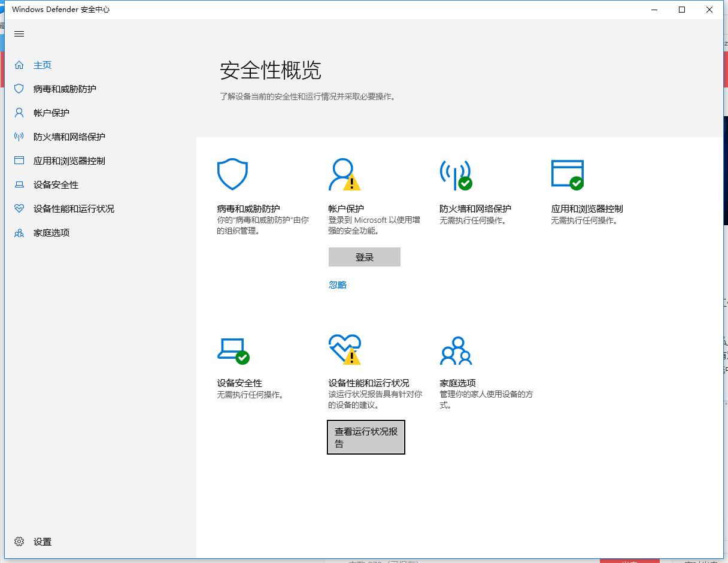
Task: Open 防火墙和网络保护 via the sidebar icon
Action: 19,137
